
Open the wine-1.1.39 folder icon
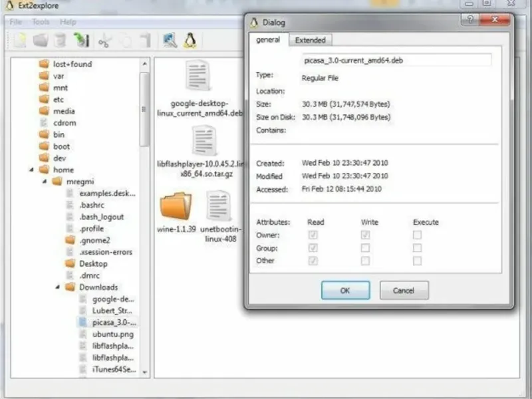coord(176,205)
